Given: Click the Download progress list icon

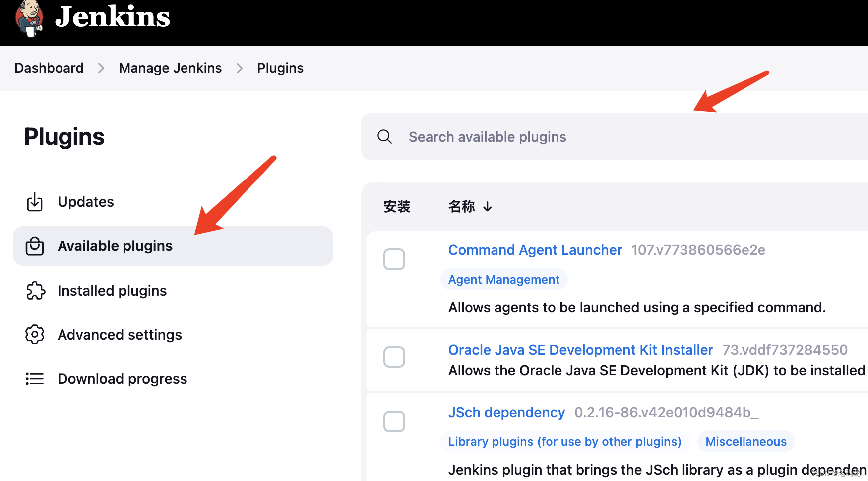Looking at the screenshot, I should point(35,379).
